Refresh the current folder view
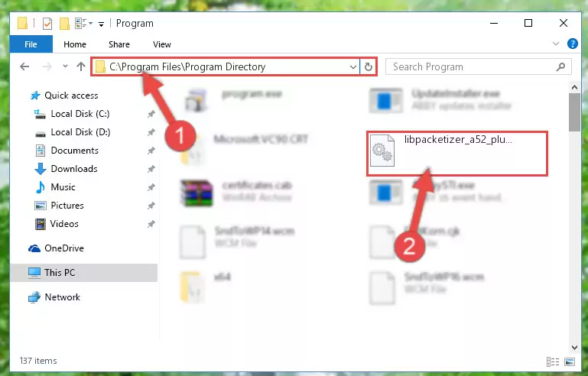Viewport: 588px width, 376px height. pos(369,66)
